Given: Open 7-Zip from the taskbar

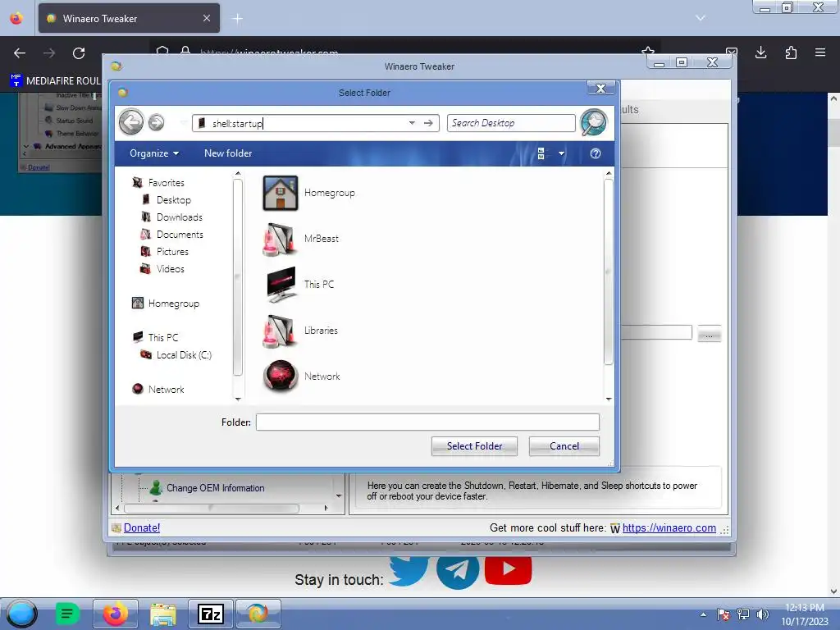Looking at the screenshot, I should pos(211,614).
